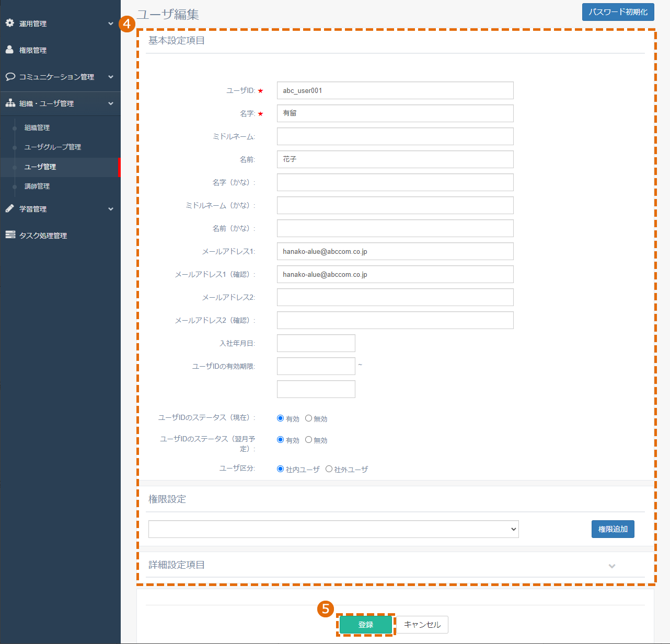
Task: Click the 名前 input field containing 花子
Action: click(395, 159)
